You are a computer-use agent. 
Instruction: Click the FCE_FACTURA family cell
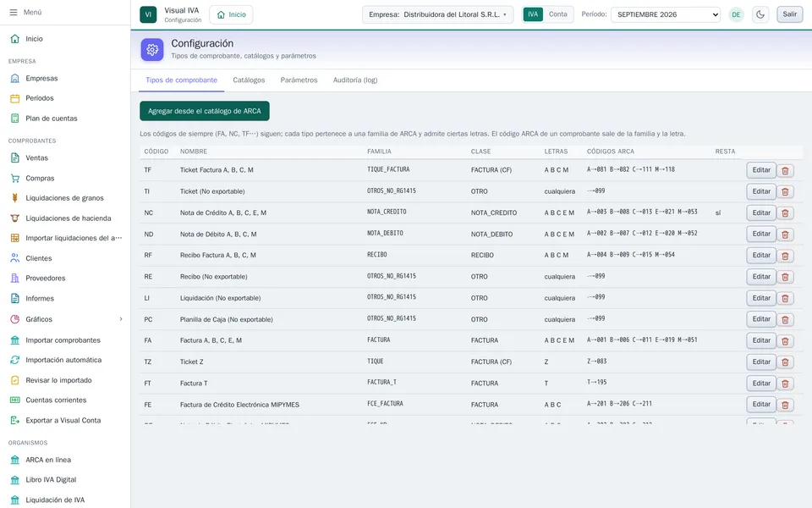(386, 403)
